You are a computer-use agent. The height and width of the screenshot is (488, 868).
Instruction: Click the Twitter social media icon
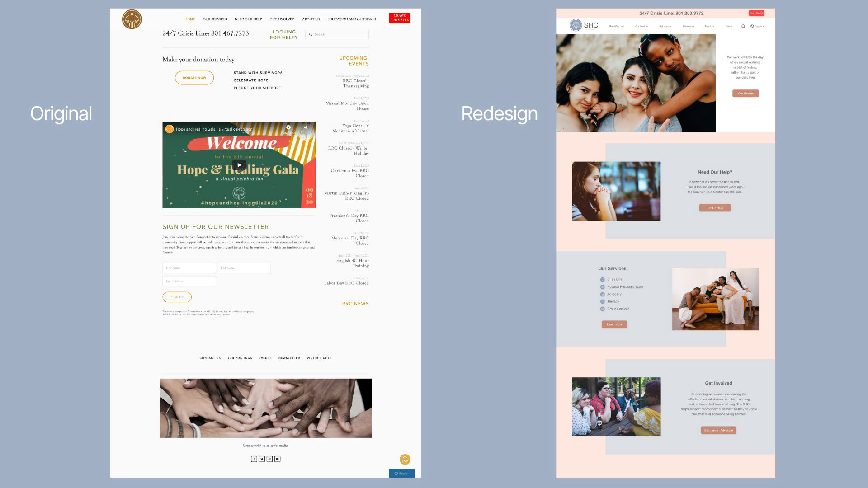tap(262, 459)
